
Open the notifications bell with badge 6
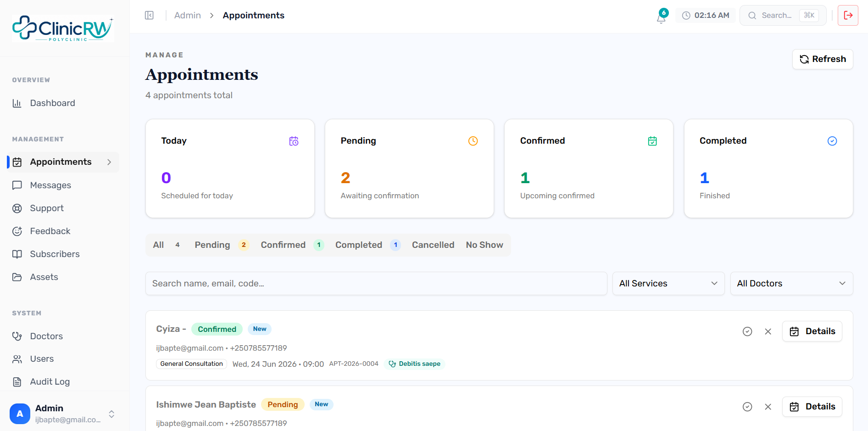[661, 17]
